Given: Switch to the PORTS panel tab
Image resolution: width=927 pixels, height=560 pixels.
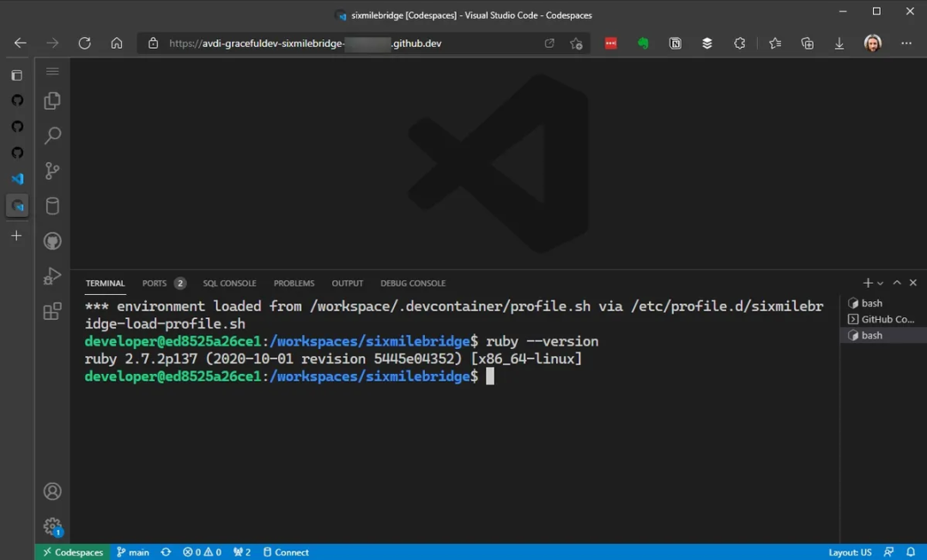Looking at the screenshot, I should pos(154,284).
